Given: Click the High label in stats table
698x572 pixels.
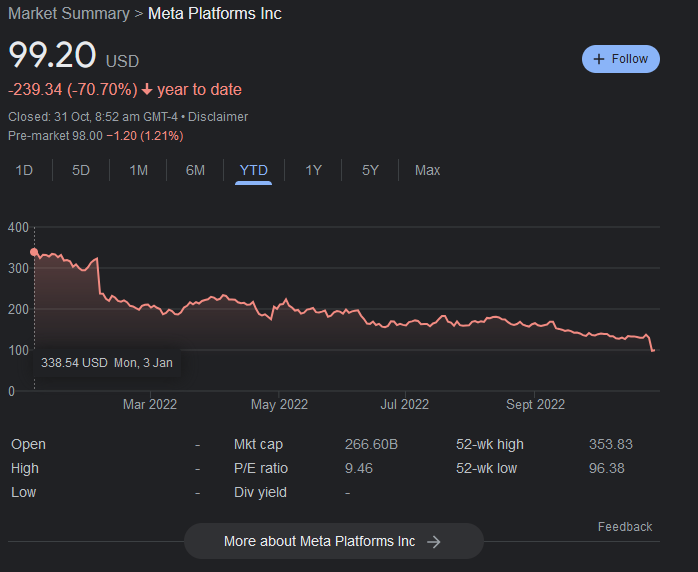Looking at the screenshot, I should point(24,468).
